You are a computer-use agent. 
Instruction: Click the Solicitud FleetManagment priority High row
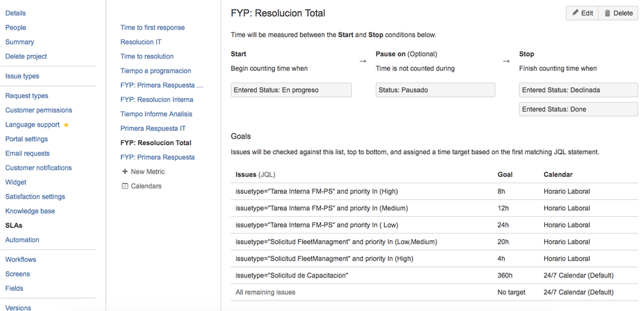point(434,259)
